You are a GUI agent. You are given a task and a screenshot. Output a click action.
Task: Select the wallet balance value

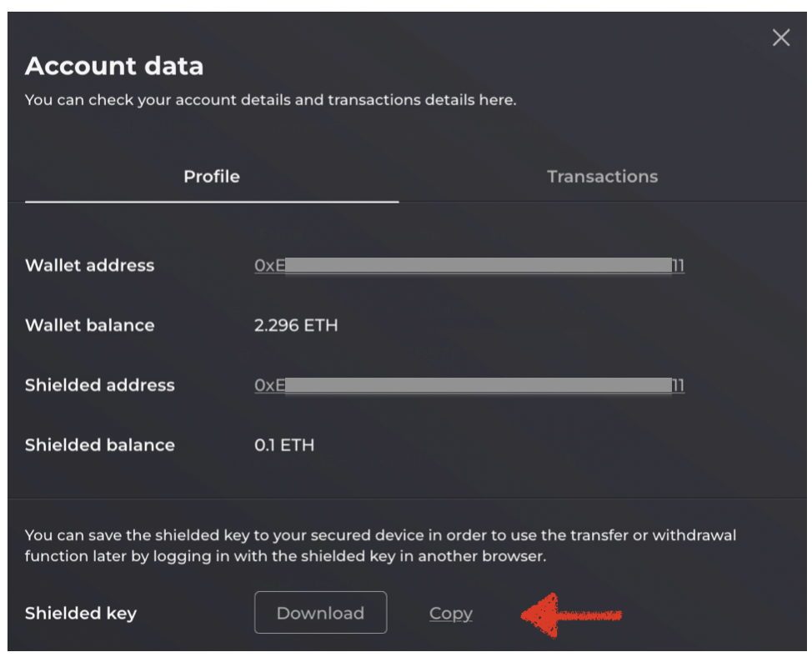[297, 325]
